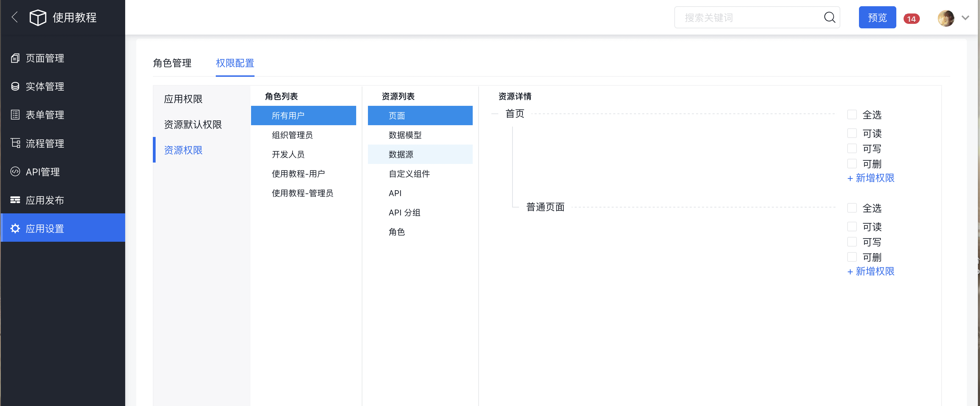Click the 应用发布 publish icon
This screenshot has width=980, height=406.
tap(15, 200)
